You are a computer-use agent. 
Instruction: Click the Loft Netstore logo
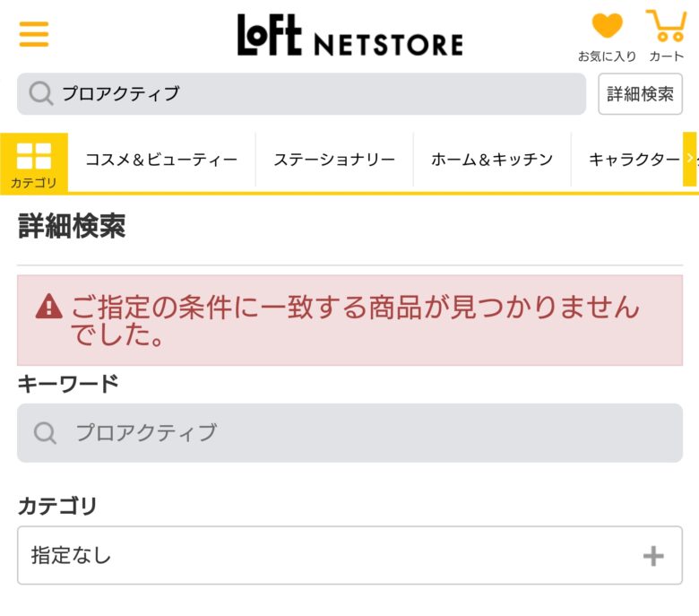(x=349, y=36)
